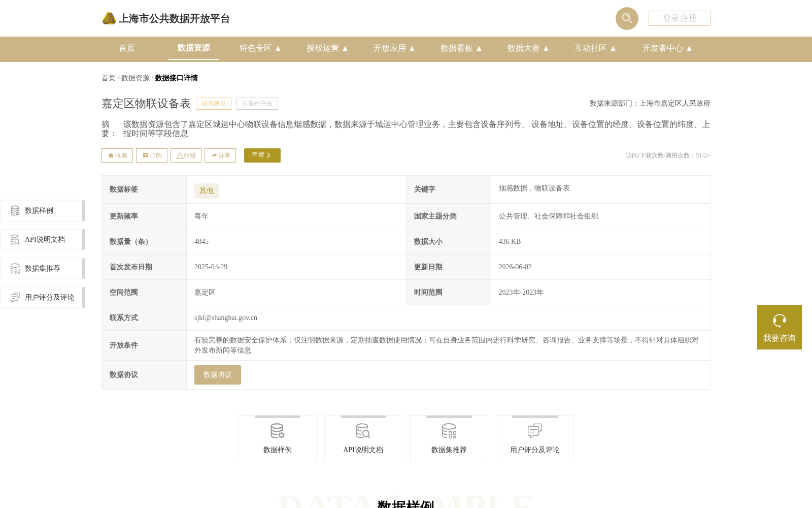Click the API说明文档 text in the left sidebar

[45, 240]
